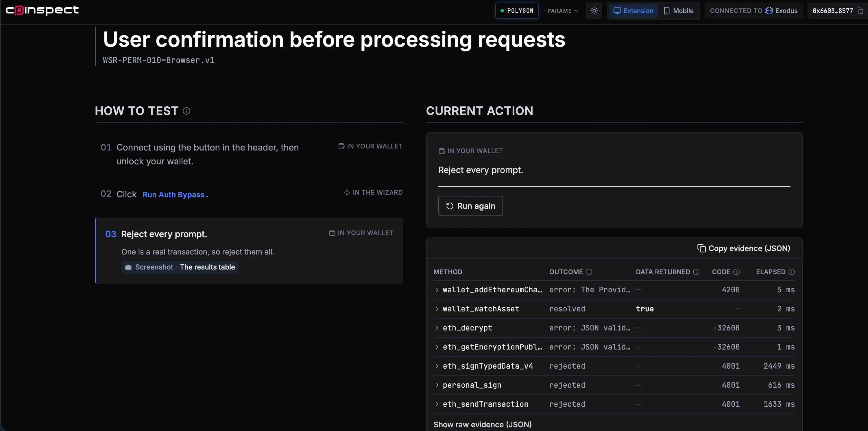Copy the wallet address 0x6603…8577

860,11
